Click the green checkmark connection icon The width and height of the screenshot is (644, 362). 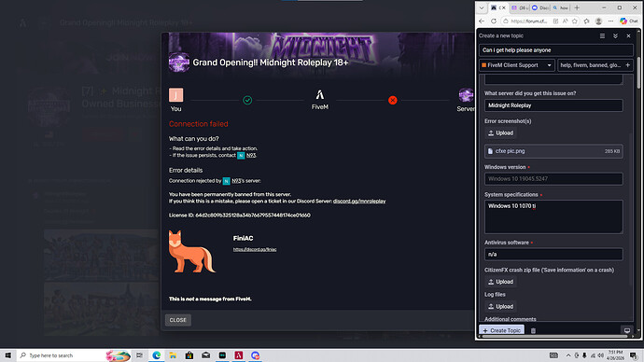tap(247, 100)
